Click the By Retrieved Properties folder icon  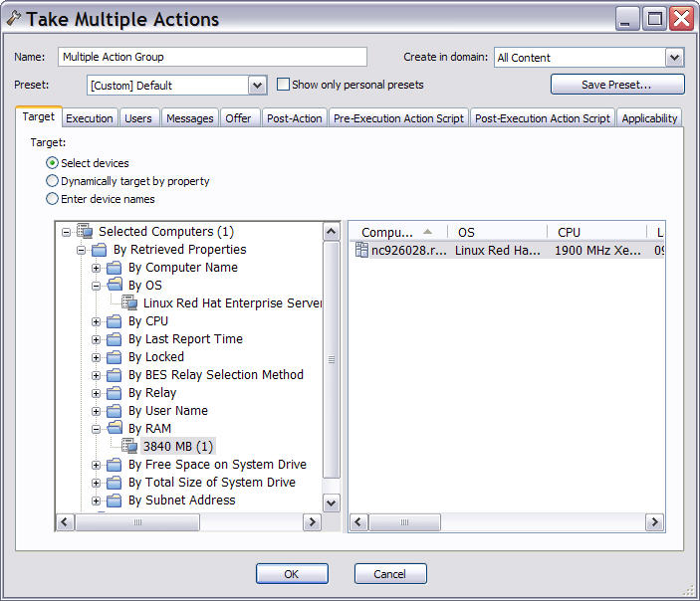[x=100, y=250]
